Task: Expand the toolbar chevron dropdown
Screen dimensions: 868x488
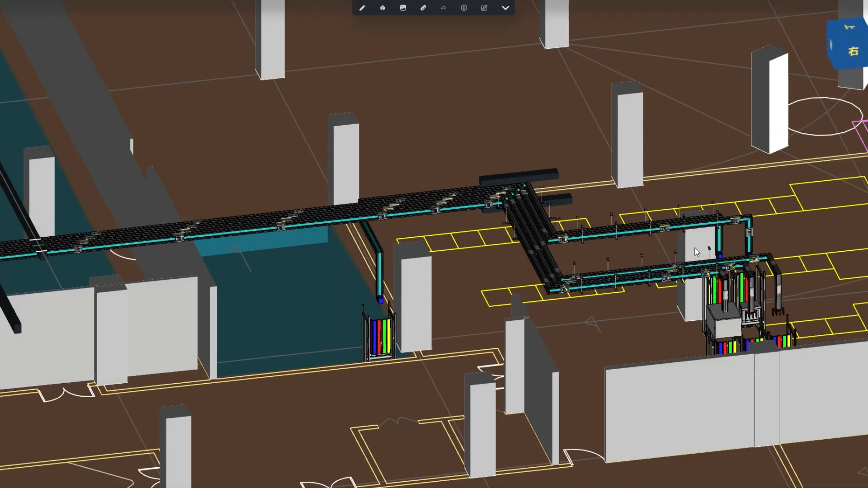Action: click(x=505, y=8)
